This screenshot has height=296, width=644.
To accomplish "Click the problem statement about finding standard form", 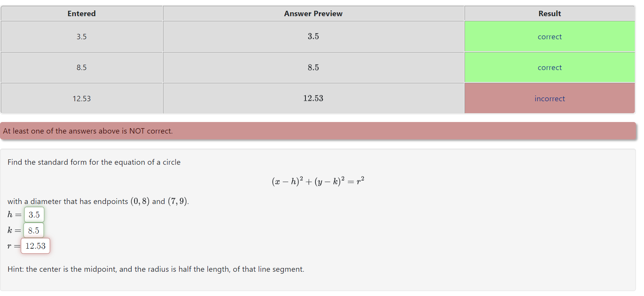I will pyautogui.click(x=94, y=162).
